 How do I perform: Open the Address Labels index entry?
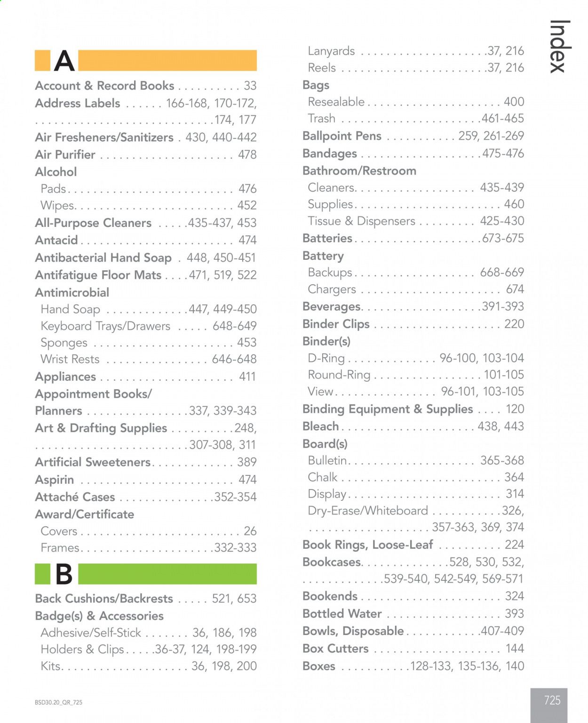pos(146,111)
